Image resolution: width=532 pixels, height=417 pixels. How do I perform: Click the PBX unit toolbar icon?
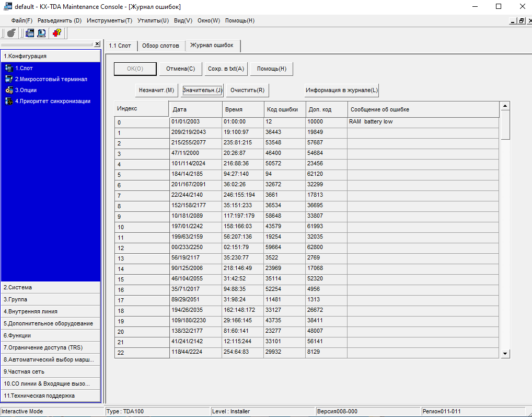coord(30,33)
